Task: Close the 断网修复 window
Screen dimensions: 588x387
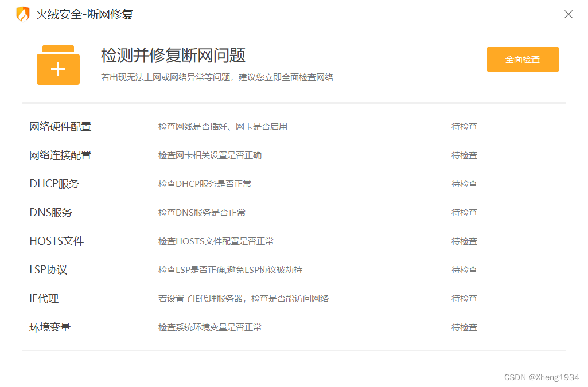Action: 568,14
